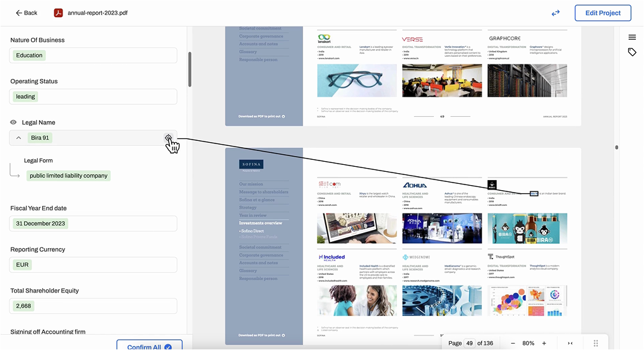Click the Verse logo in the PDF
644x350 pixels.
(412, 39)
